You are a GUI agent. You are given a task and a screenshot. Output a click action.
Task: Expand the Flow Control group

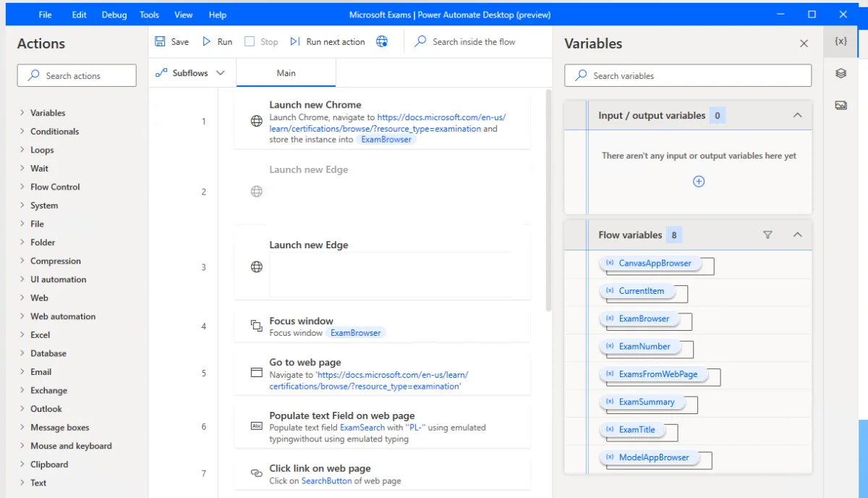[x=22, y=187]
